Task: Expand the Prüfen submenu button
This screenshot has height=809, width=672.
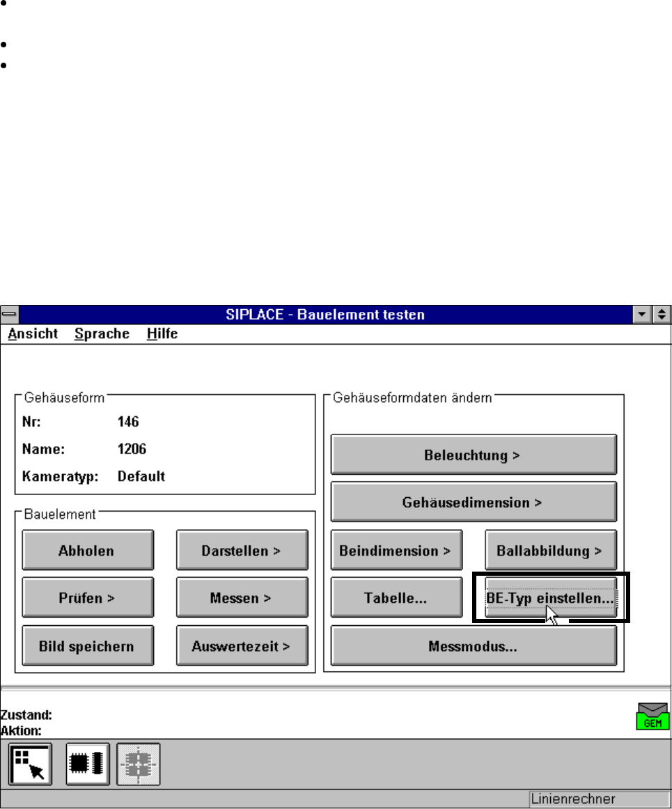Action: click(x=88, y=597)
